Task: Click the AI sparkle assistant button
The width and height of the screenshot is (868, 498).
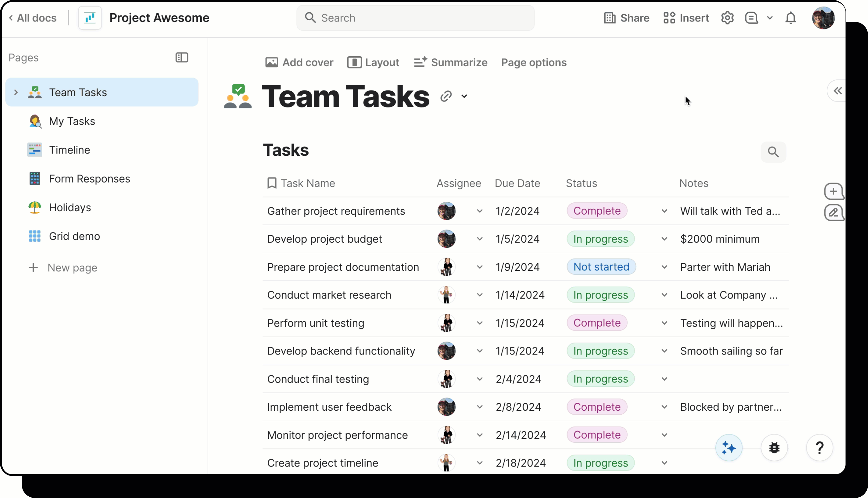Action: [729, 448]
